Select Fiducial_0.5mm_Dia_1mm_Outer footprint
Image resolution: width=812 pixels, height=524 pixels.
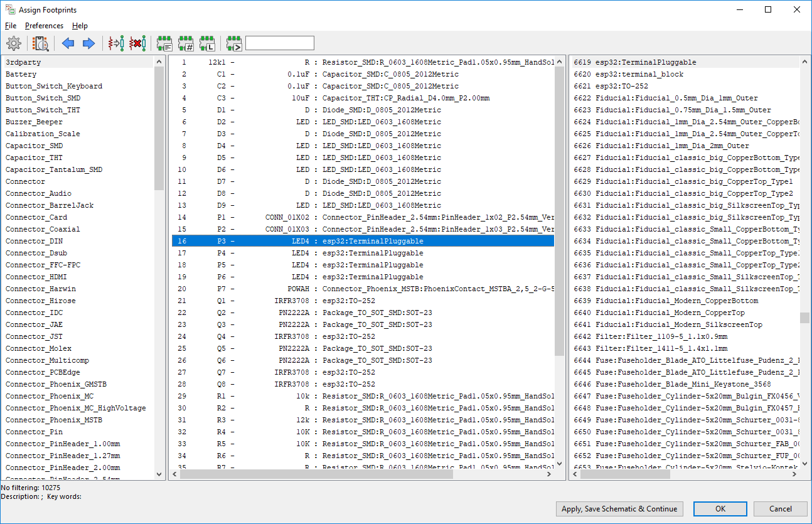pos(685,98)
